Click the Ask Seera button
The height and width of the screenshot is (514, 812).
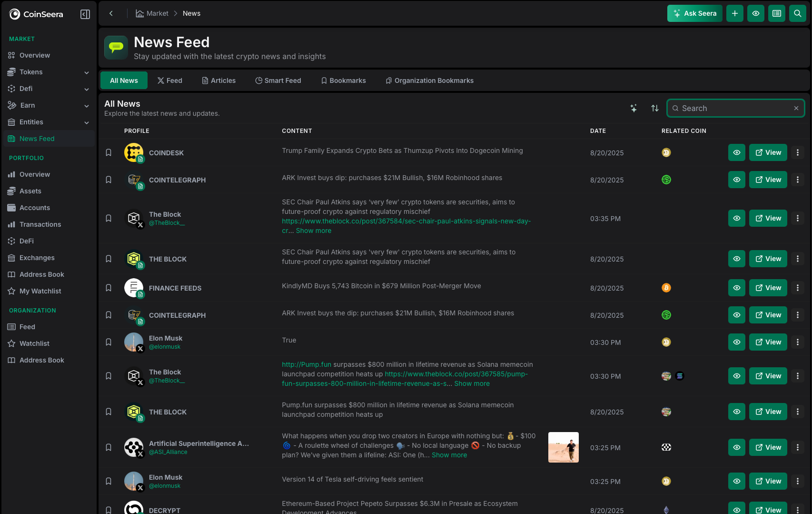[695, 13]
